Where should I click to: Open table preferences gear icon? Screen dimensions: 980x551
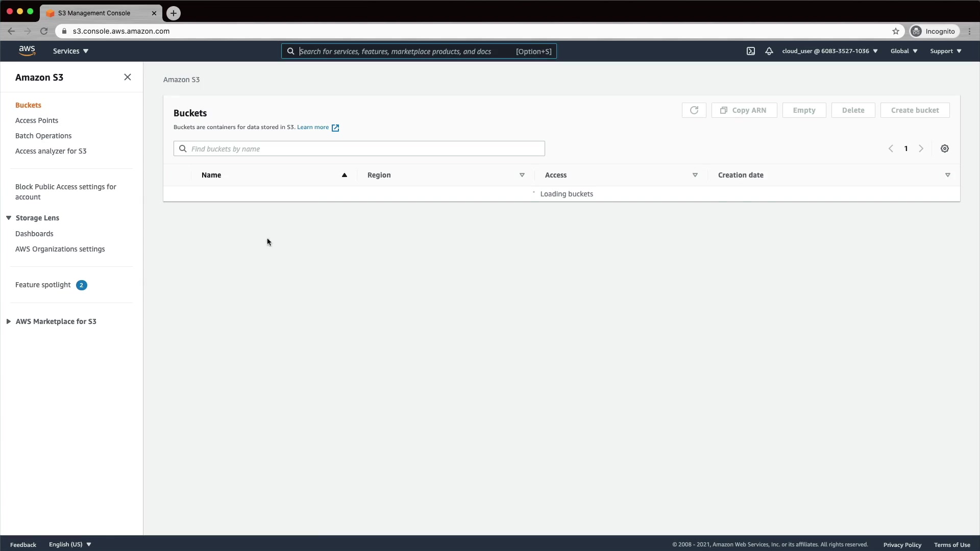[x=945, y=148]
